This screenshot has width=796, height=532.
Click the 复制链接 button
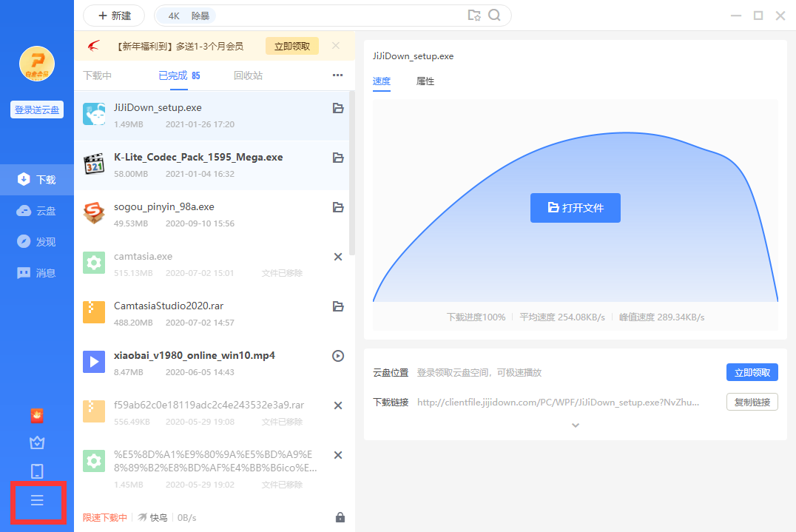pyautogui.click(x=752, y=402)
